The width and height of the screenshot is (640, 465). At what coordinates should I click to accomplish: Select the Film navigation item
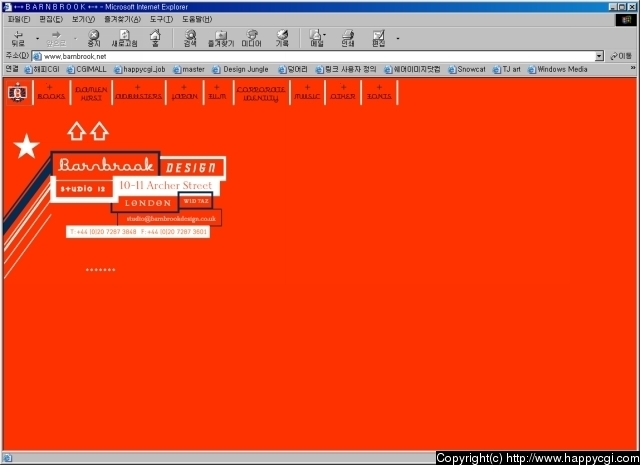(x=217, y=93)
